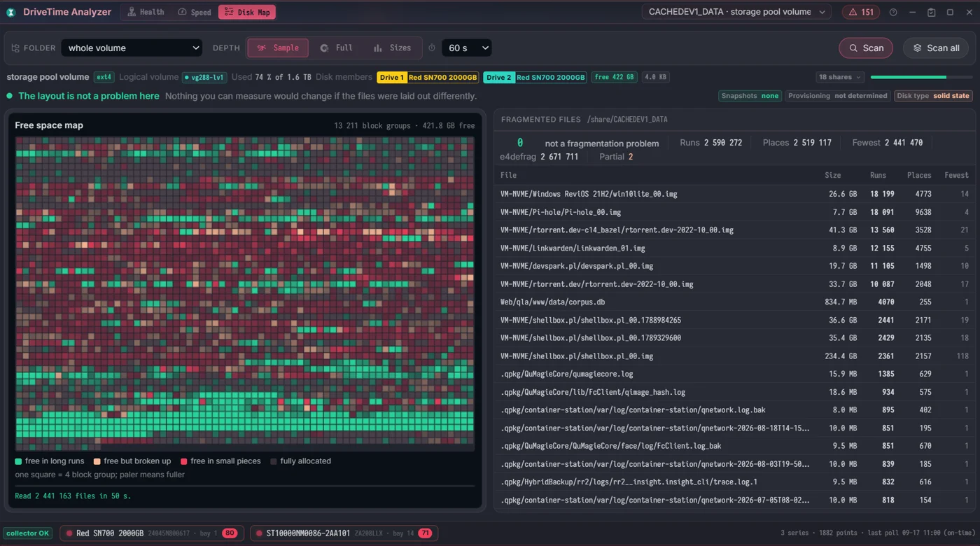This screenshot has width=980, height=546.
Task: Click the green 'free in long runs' legend swatch
Action: point(18,461)
